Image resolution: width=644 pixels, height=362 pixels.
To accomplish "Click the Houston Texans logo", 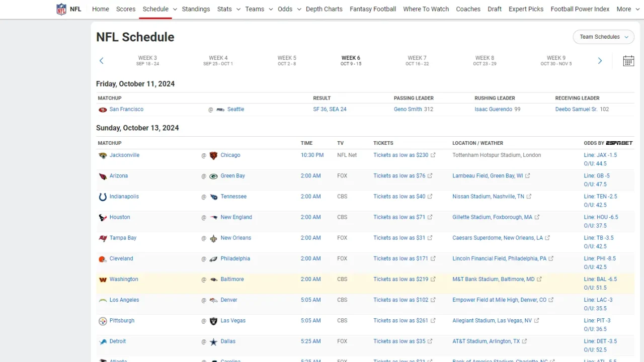I will (103, 217).
